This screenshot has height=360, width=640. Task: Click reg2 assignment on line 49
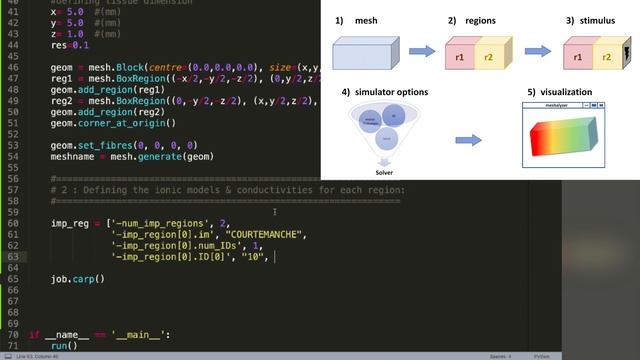(184, 101)
